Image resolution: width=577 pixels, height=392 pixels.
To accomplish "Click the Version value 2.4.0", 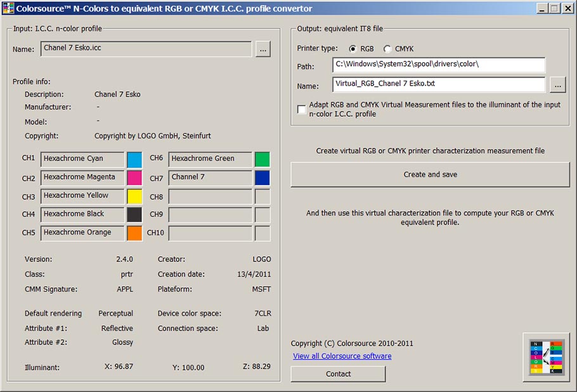I will click(x=124, y=259).
